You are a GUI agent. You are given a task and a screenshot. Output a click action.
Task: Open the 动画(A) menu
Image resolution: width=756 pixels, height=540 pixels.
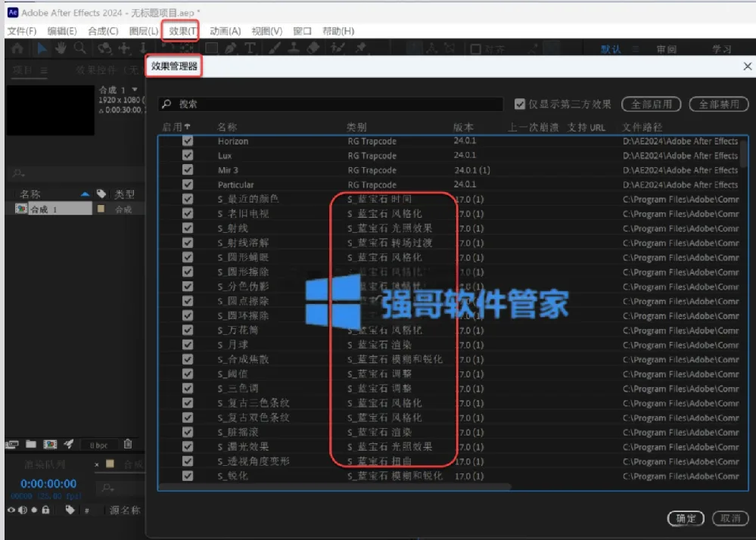click(226, 31)
